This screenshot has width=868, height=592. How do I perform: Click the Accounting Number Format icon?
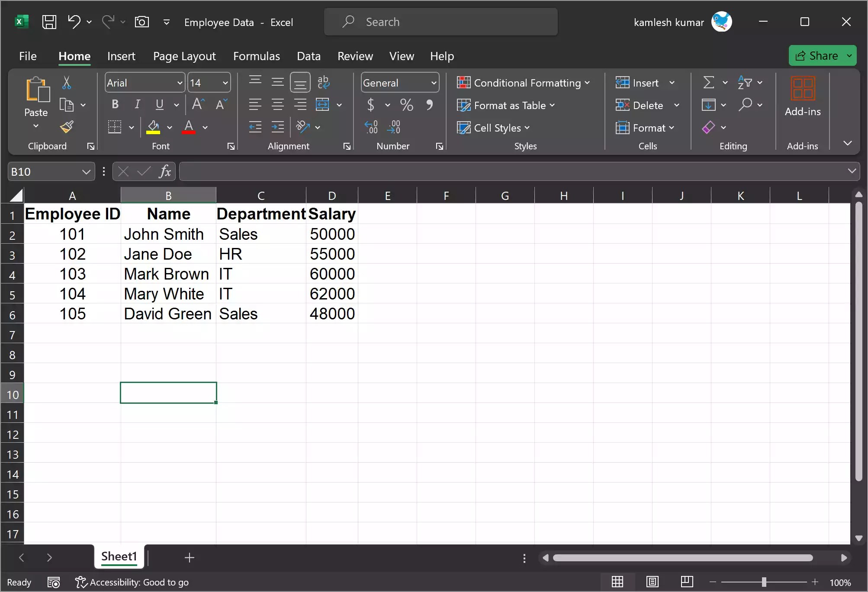click(x=371, y=105)
